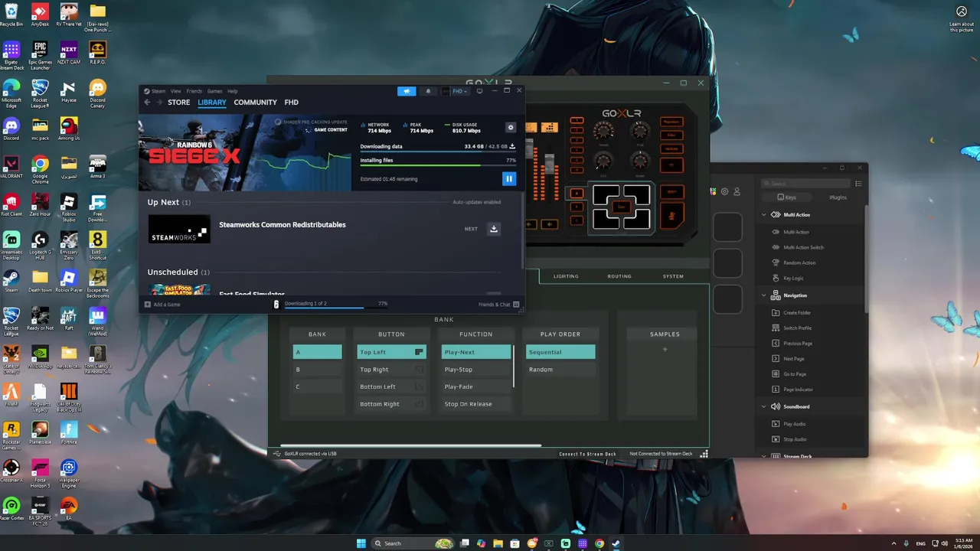Select the Bottom Right sample button
Image resolution: width=980 pixels, height=551 pixels.
391,404
